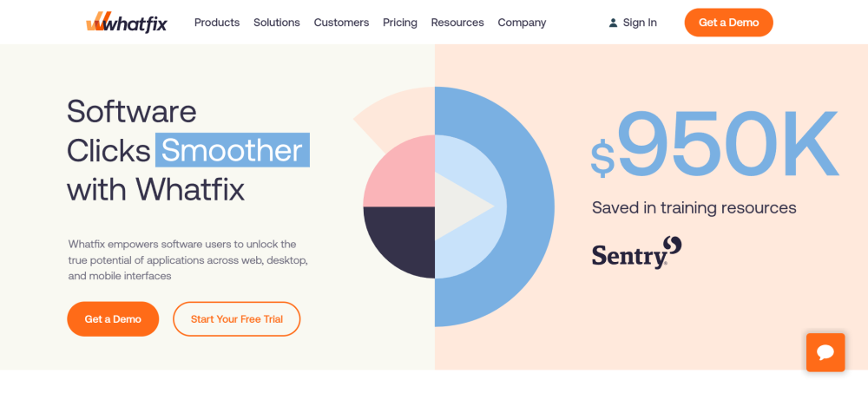Go to the Pricing page
868x393 pixels.
[400, 23]
